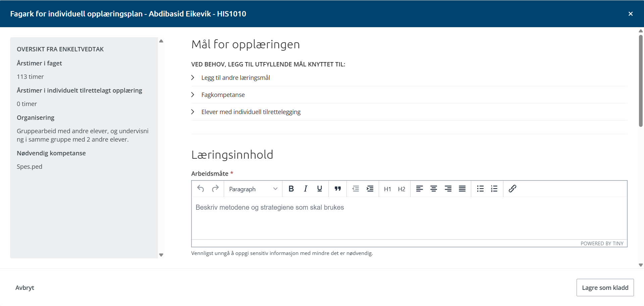The width and height of the screenshot is (644, 306).
Task: Click the 'Læringsinnhold' heading
Action: pos(232,155)
